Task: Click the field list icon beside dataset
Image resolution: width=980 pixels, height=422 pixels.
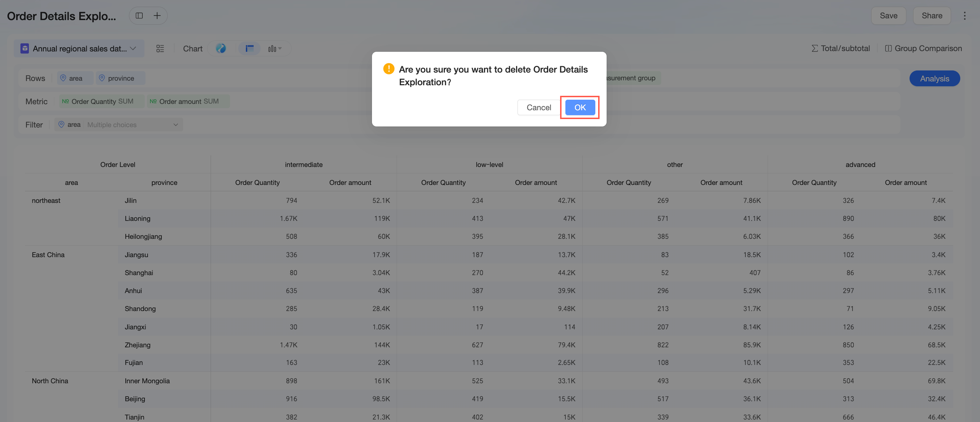Action: (160, 48)
